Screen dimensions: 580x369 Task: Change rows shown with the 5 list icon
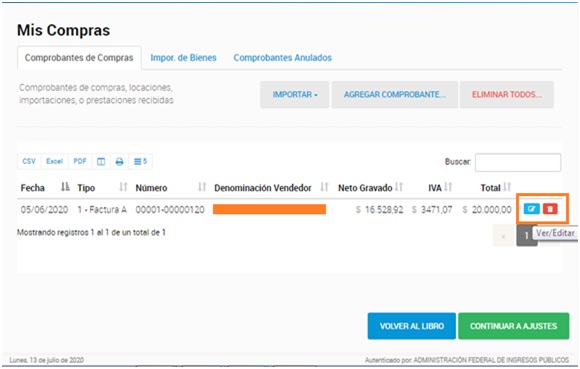pyautogui.click(x=141, y=162)
